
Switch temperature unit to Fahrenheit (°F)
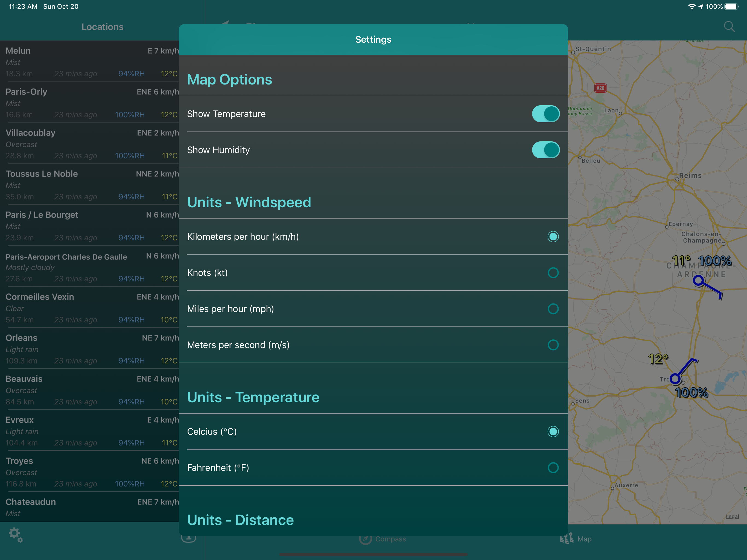553,468
